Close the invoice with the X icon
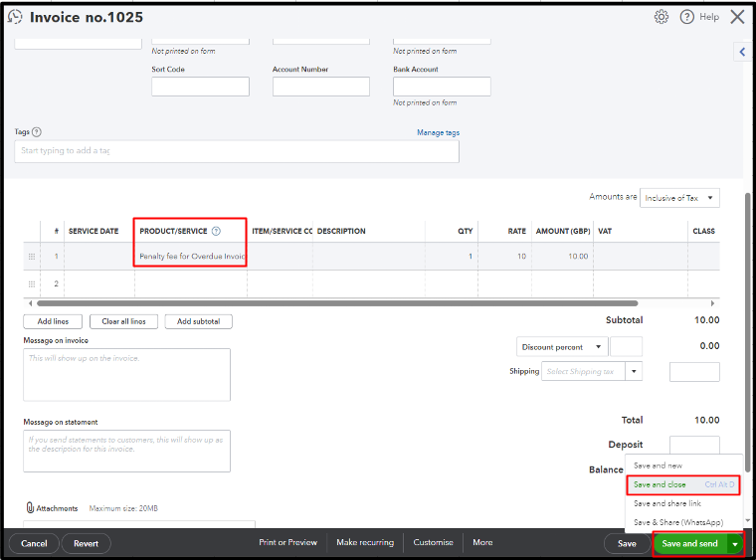The width and height of the screenshot is (756, 560). pyautogui.click(x=737, y=17)
